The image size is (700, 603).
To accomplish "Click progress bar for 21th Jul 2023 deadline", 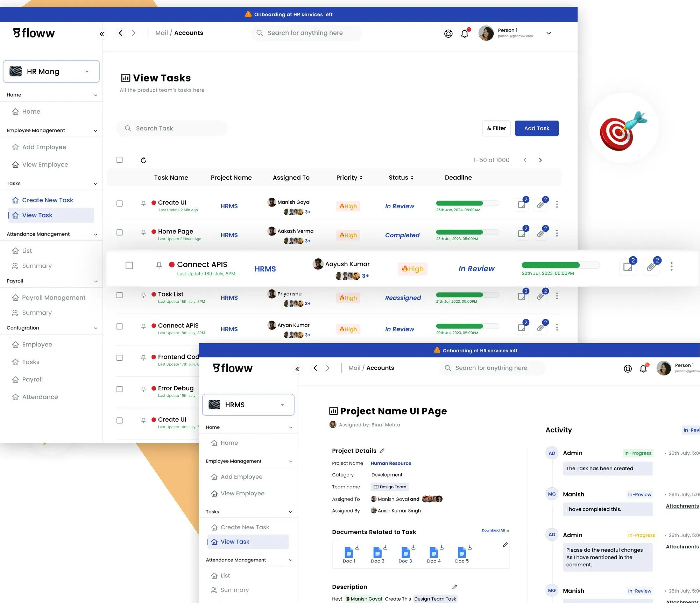I will [x=467, y=295].
